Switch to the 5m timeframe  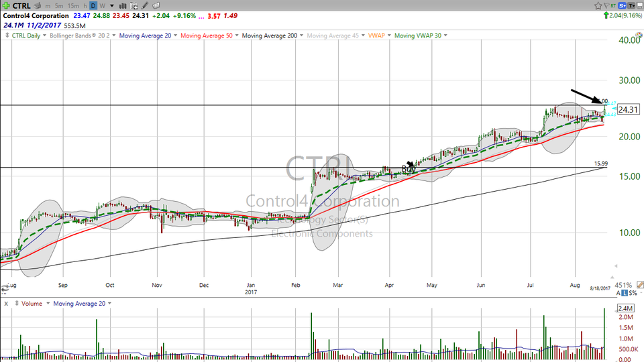click(59, 6)
